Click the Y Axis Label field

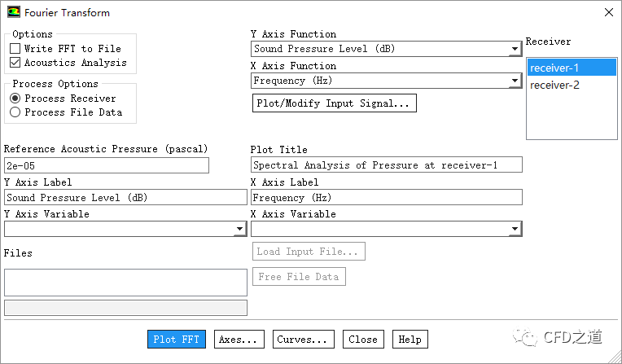click(x=125, y=197)
